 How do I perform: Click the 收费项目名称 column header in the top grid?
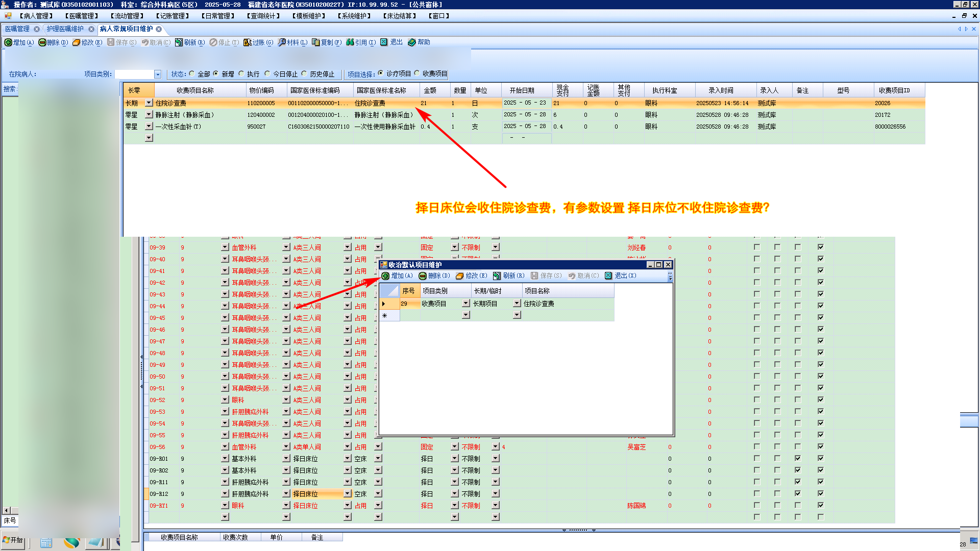click(x=195, y=90)
